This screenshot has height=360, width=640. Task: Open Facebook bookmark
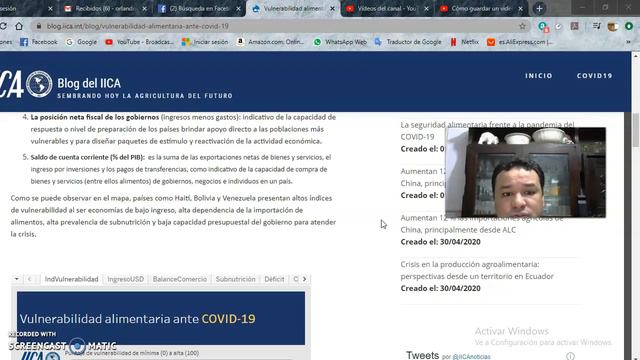pyautogui.click(x=39, y=42)
